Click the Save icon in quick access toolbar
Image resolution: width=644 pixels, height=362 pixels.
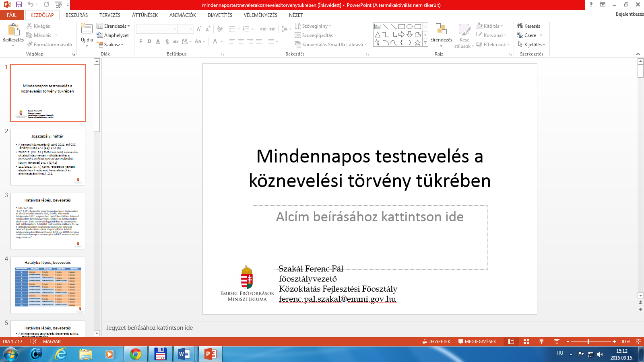tap(19, 4)
